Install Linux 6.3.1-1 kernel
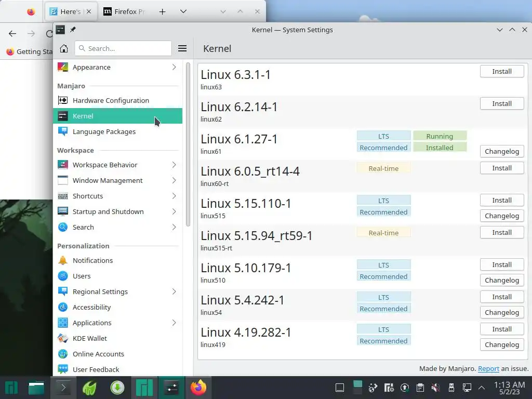532x399 pixels. pyautogui.click(x=502, y=71)
